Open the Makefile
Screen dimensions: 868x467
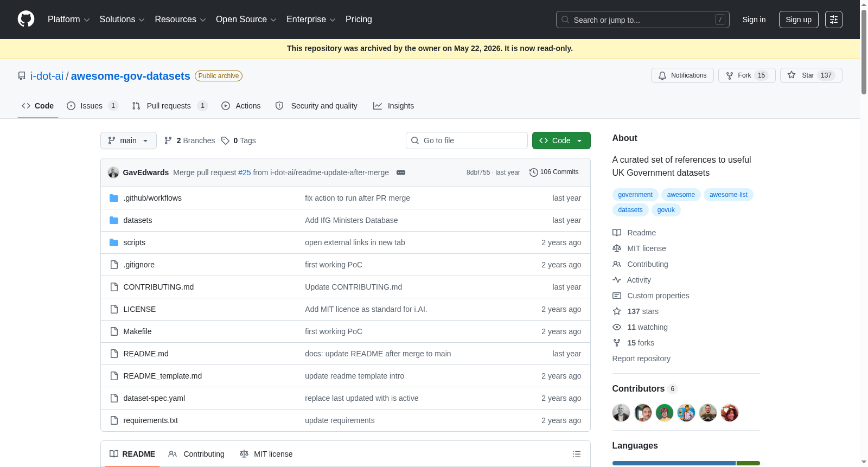[138, 331]
